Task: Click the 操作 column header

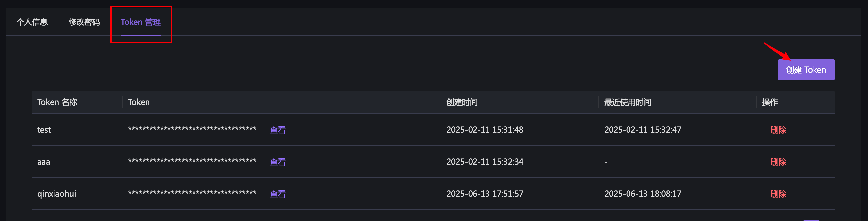Action: [x=769, y=102]
